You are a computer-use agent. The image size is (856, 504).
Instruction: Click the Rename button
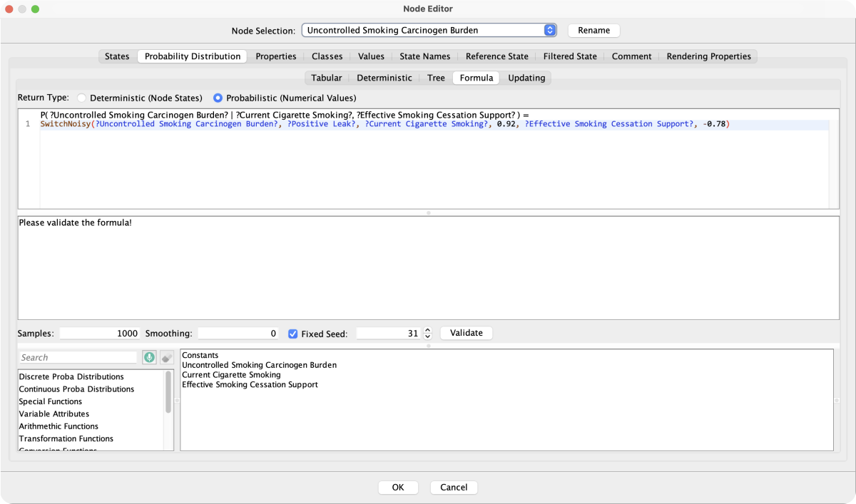pyautogui.click(x=593, y=31)
